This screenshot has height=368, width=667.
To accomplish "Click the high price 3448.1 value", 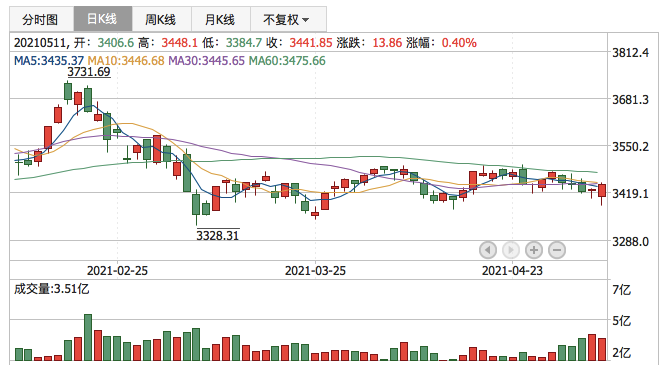I will [x=180, y=43].
